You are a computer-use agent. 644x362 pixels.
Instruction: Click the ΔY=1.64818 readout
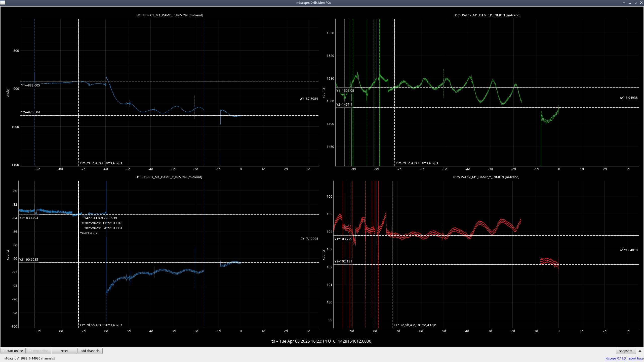pyautogui.click(x=629, y=250)
